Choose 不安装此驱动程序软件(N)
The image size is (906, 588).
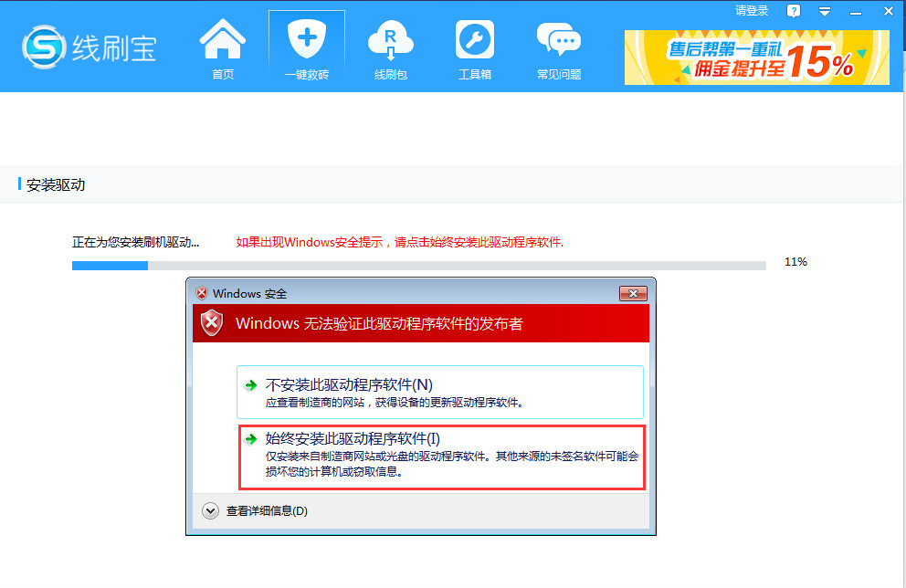pyautogui.click(x=439, y=392)
